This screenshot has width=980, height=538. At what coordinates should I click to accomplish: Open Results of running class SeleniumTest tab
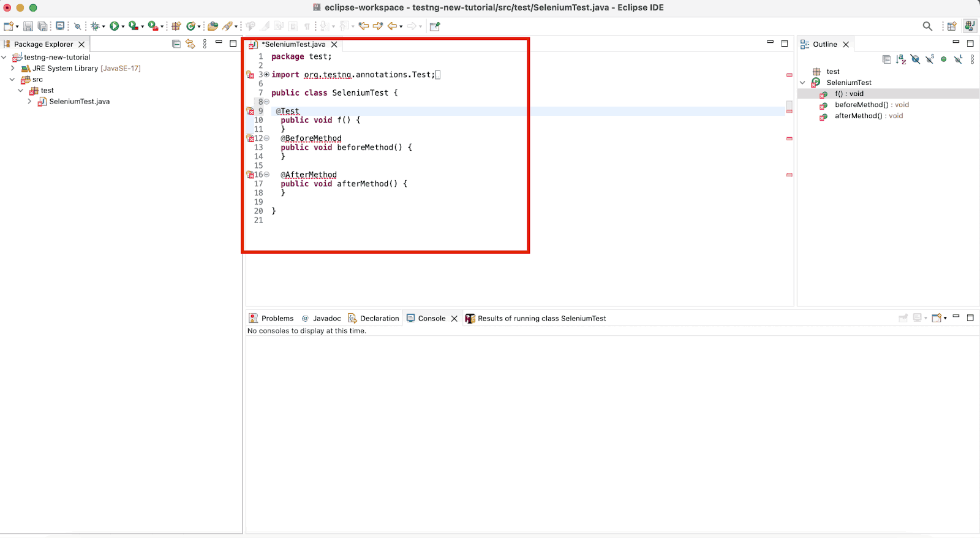click(536, 319)
